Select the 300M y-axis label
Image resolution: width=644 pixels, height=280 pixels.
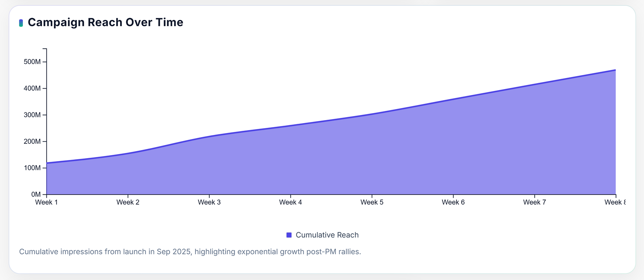click(32, 115)
